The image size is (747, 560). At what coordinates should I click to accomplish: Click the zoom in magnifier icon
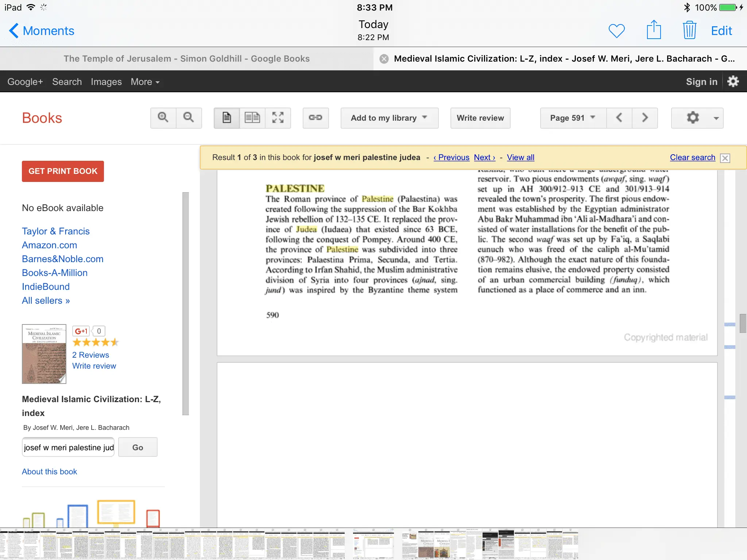tap(163, 118)
